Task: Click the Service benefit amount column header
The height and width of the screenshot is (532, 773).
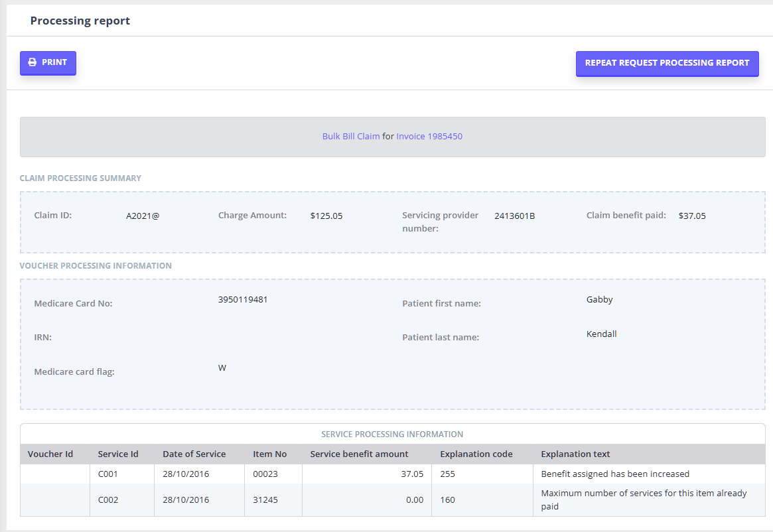Action: point(359,454)
